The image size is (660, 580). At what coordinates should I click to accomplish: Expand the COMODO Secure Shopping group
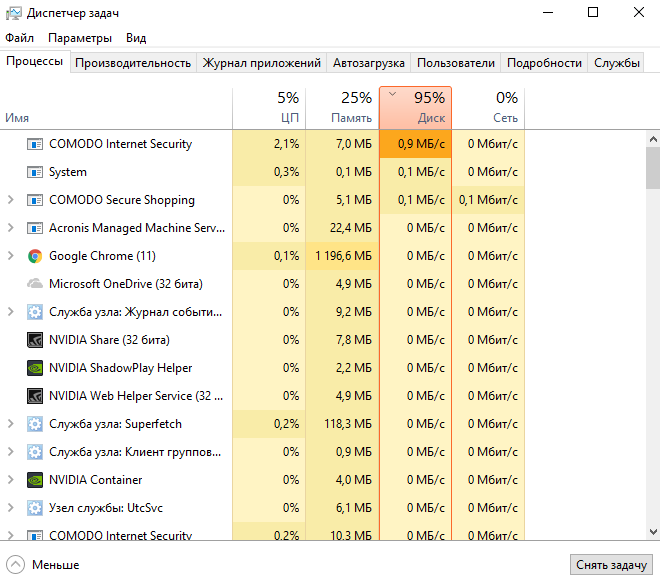[x=11, y=200]
